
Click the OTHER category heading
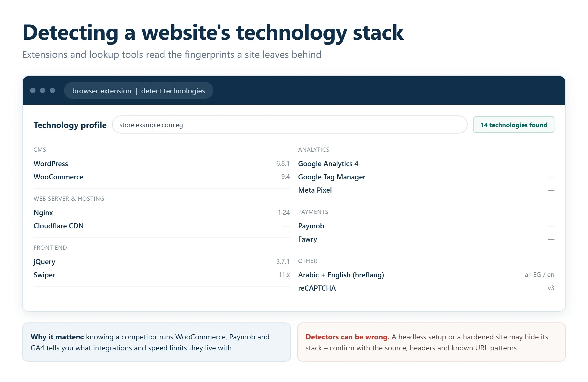pos(307,261)
